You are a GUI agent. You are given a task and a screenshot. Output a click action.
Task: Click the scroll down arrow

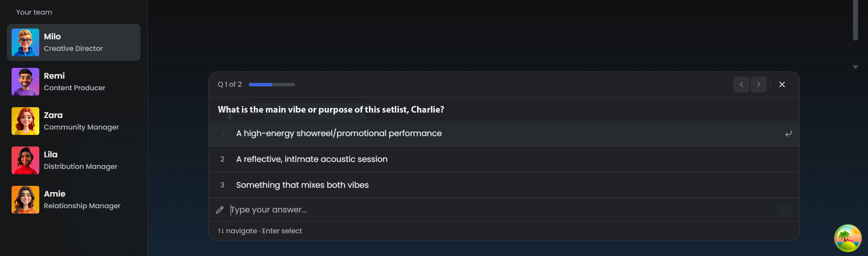click(x=855, y=67)
